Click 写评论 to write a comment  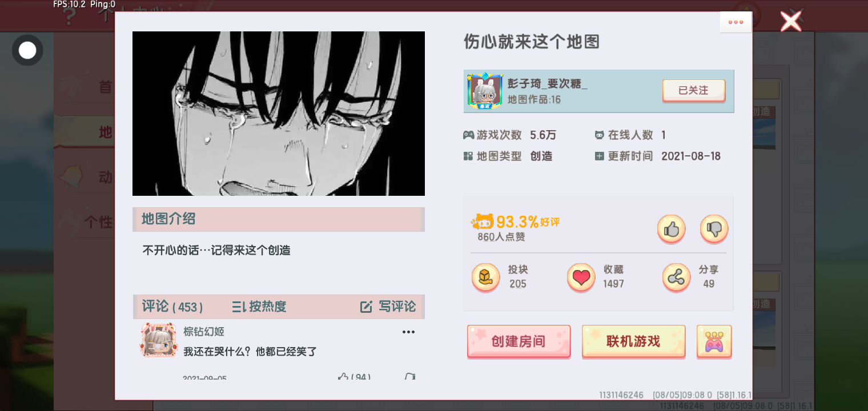388,307
